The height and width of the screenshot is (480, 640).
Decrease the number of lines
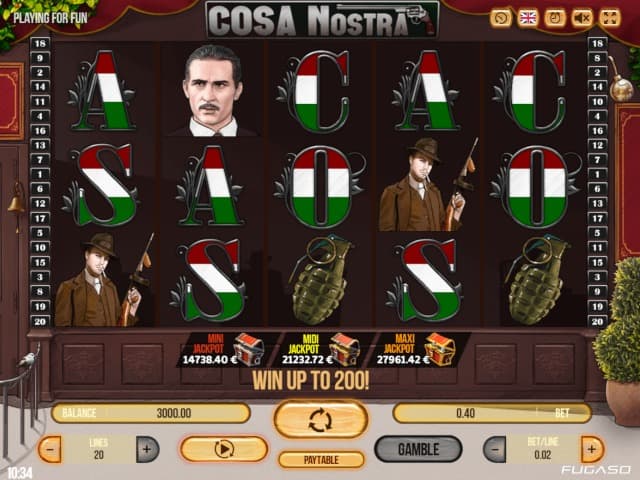pos(50,449)
